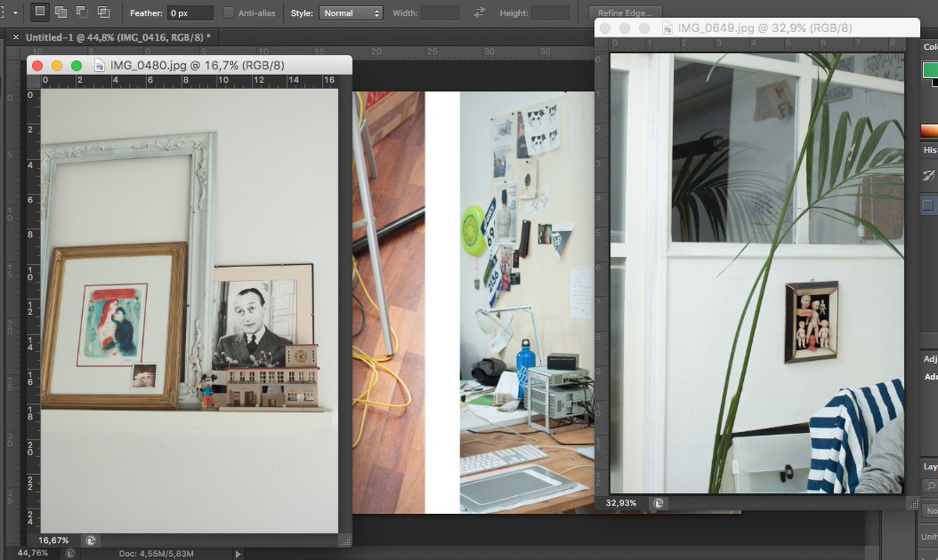Switch to Add to Selection mode
Viewport: 938px width, 560px height.
pyautogui.click(x=60, y=12)
